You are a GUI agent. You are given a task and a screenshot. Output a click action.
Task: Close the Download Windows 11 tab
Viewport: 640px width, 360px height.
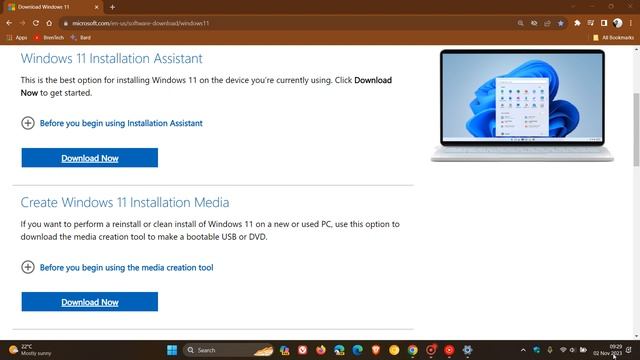(x=97, y=7)
